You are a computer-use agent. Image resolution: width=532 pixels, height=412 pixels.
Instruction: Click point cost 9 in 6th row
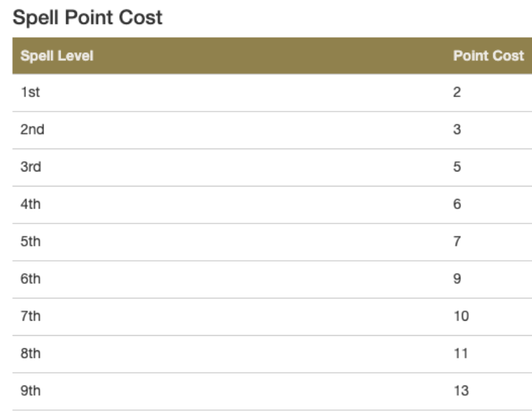(457, 278)
